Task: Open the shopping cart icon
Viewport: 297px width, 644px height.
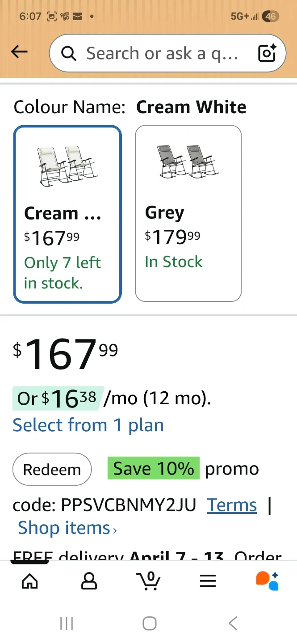Action: [x=148, y=581]
